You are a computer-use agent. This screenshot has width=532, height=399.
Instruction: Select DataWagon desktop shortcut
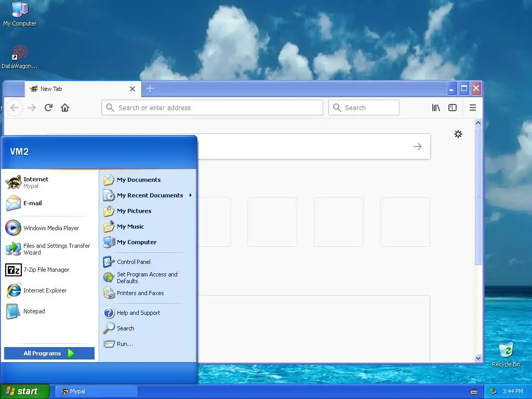click(x=20, y=57)
